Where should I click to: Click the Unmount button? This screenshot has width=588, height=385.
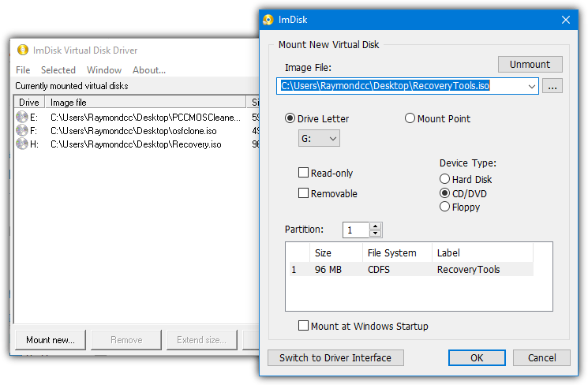pos(530,65)
